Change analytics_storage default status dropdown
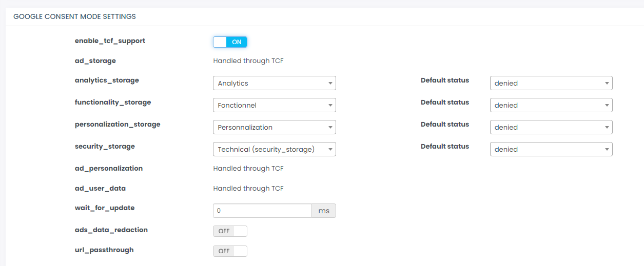 click(551, 83)
